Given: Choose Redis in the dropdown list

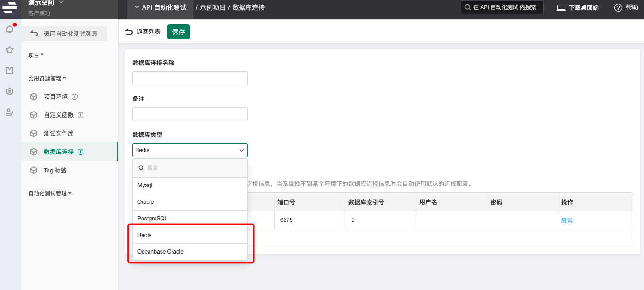Looking at the screenshot, I should (x=190, y=235).
